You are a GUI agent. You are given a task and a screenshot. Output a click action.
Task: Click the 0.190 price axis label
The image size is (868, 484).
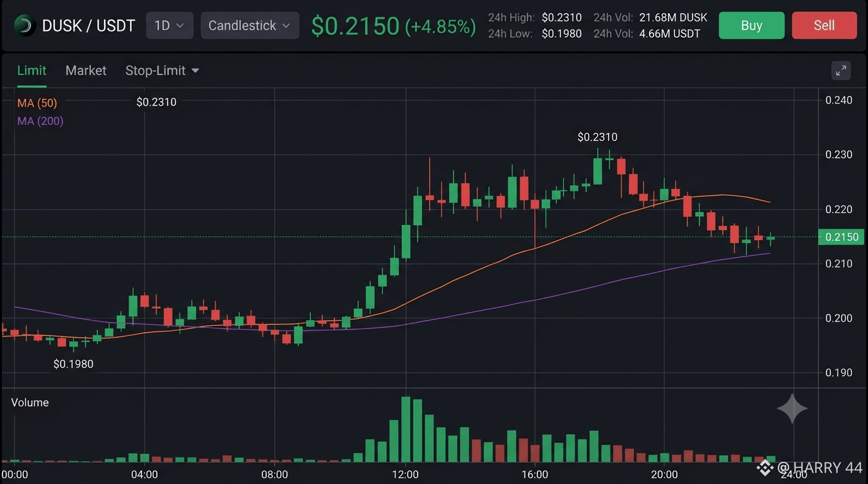click(x=839, y=372)
